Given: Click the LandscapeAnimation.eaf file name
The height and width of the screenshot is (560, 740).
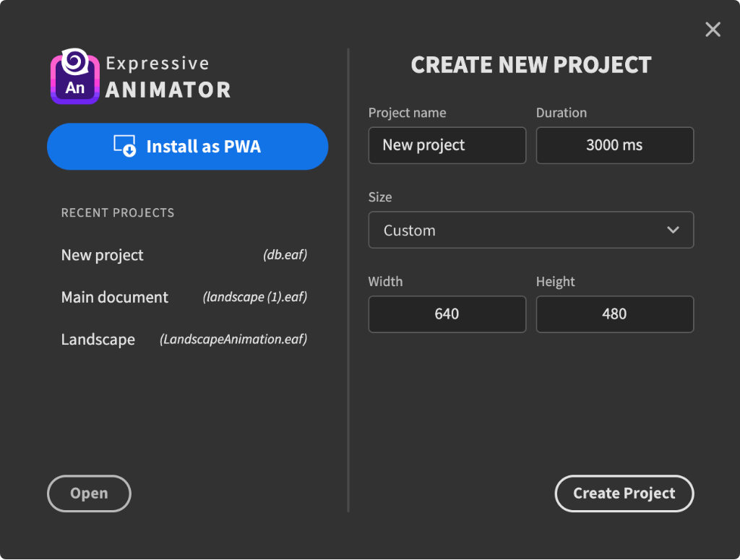Looking at the screenshot, I should (233, 339).
